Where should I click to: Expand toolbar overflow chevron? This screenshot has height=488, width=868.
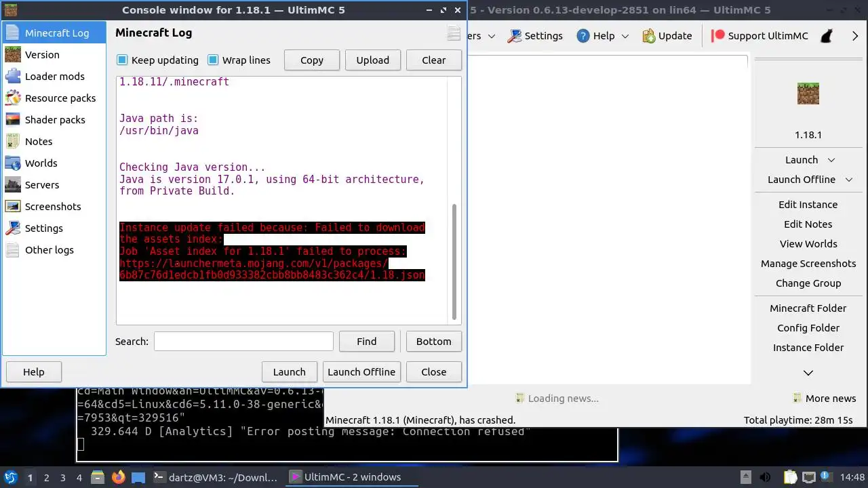click(x=855, y=36)
